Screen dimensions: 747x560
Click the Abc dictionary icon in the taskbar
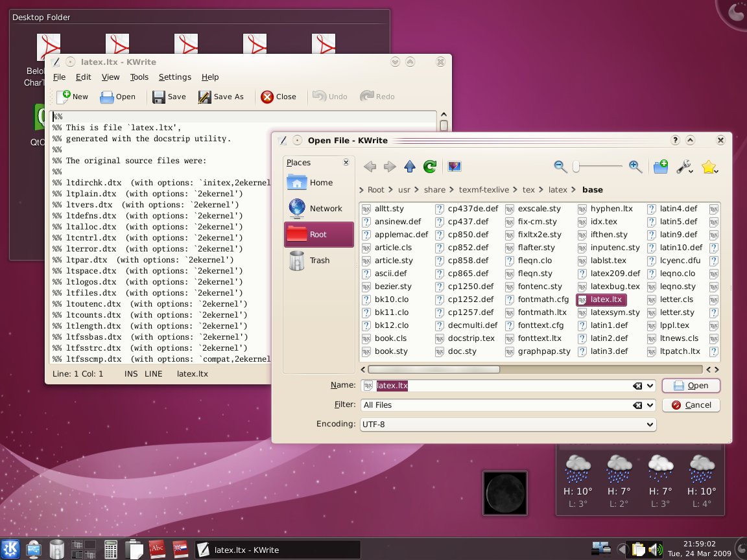[x=157, y=549]
